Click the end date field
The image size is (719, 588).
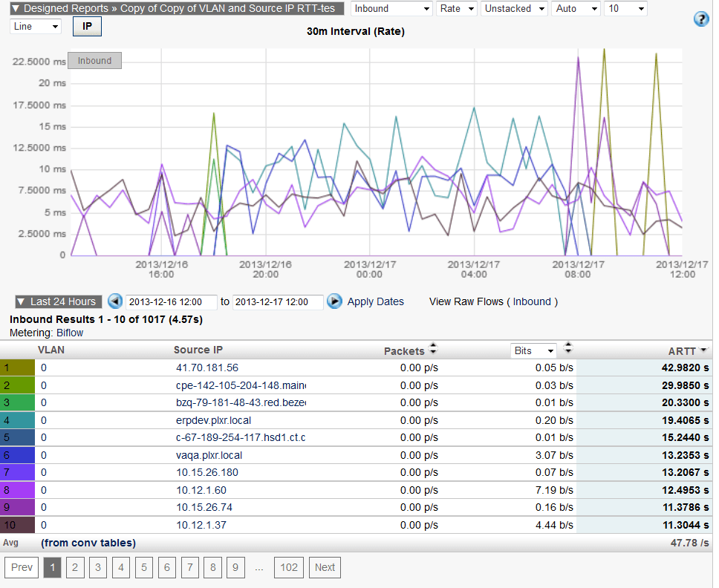[x=277, y=302]
